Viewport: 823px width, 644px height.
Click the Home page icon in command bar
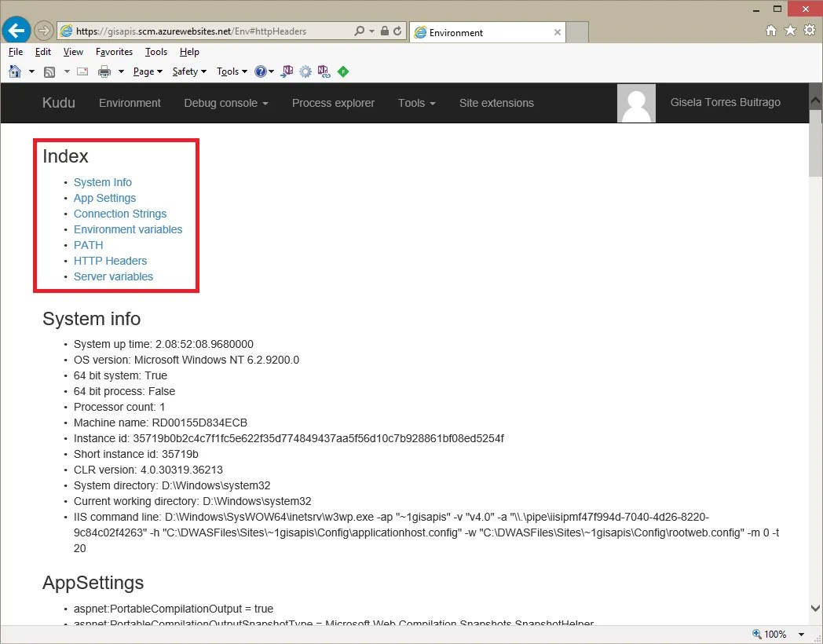pos(15,71)
